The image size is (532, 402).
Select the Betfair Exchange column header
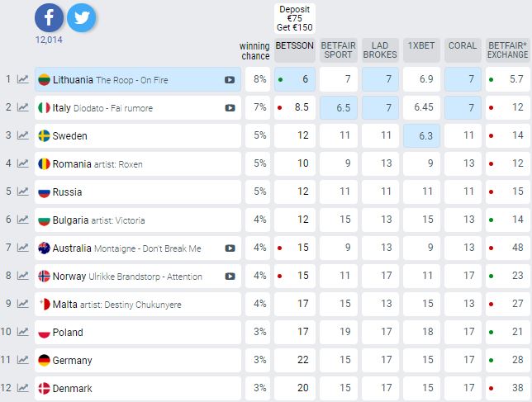(x=507, y=50)
